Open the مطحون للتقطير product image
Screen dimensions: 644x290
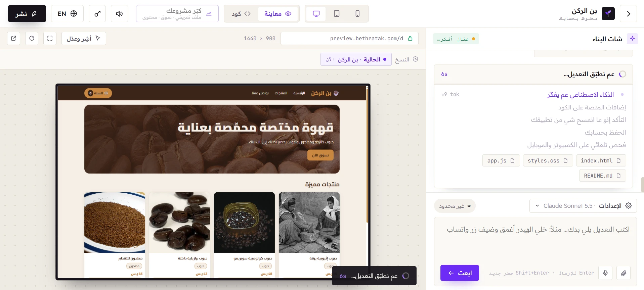pos(115,223)
